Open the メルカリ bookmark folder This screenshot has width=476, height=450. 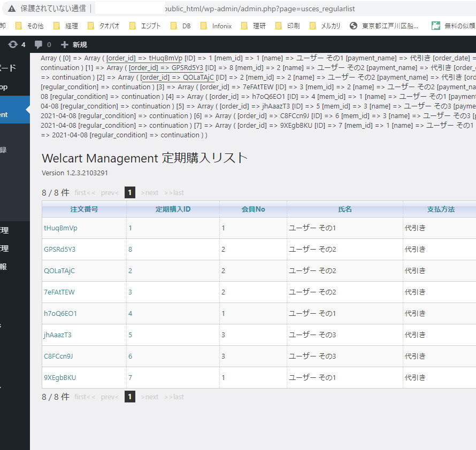(x=325, y=26)
